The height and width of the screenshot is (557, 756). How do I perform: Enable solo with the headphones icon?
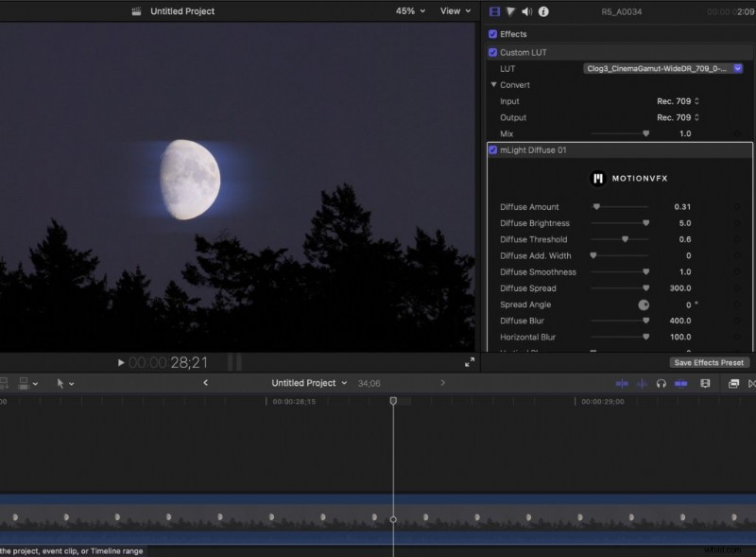(661, 384)
